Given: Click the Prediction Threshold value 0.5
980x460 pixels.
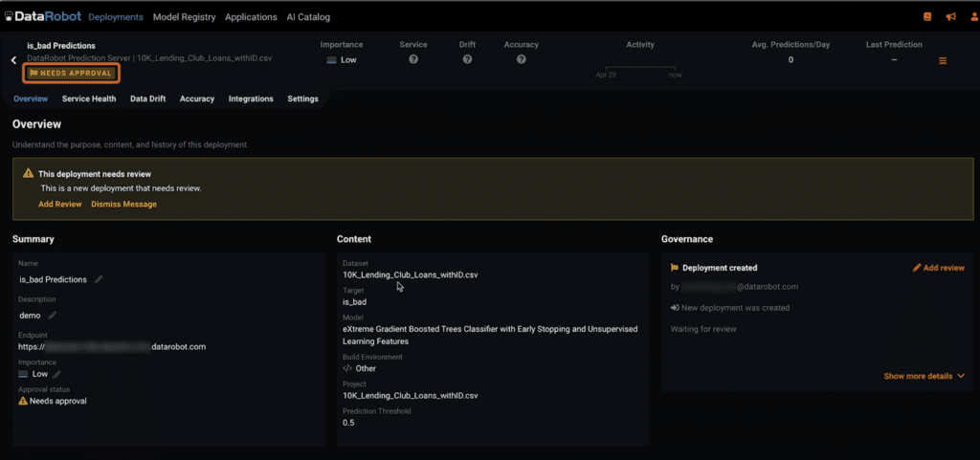Looking at the screenshot, I should pos(348,423).
